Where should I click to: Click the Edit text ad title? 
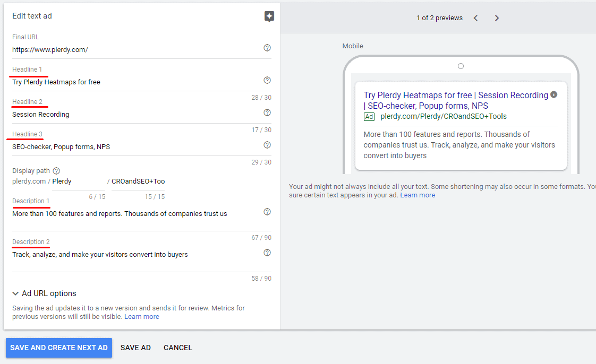(x=32, y=16)
